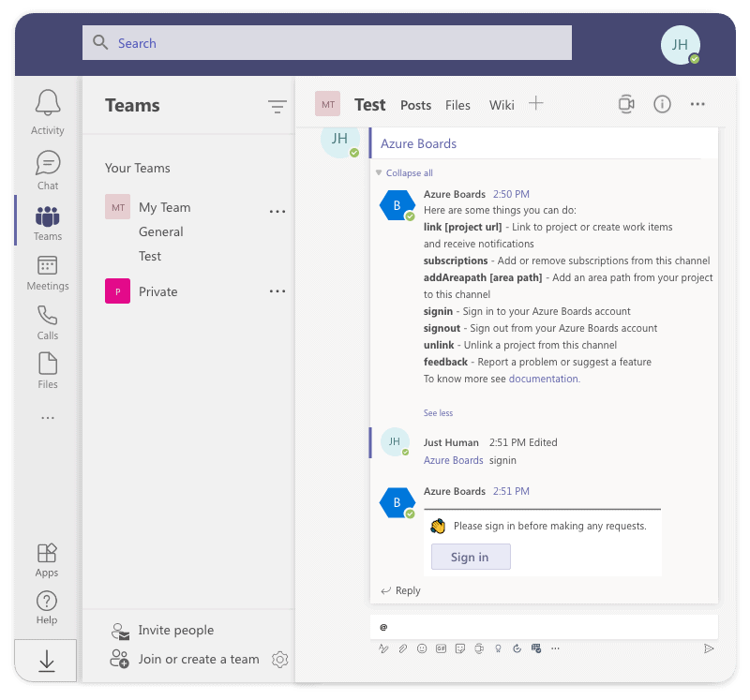Expand My Team options with the ellipsis
This screenshot has width=750, height=700.
[277, 211]
